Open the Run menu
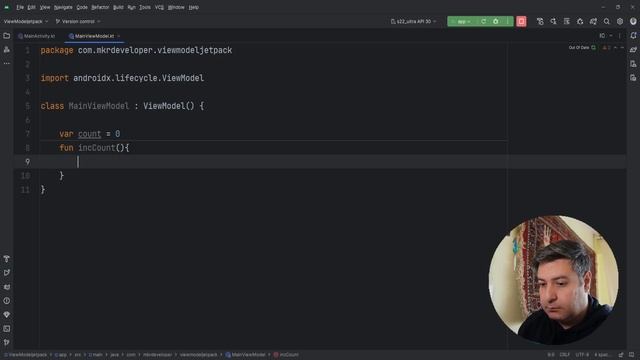Viewport: 640px width, 360px height. (131, 7)
